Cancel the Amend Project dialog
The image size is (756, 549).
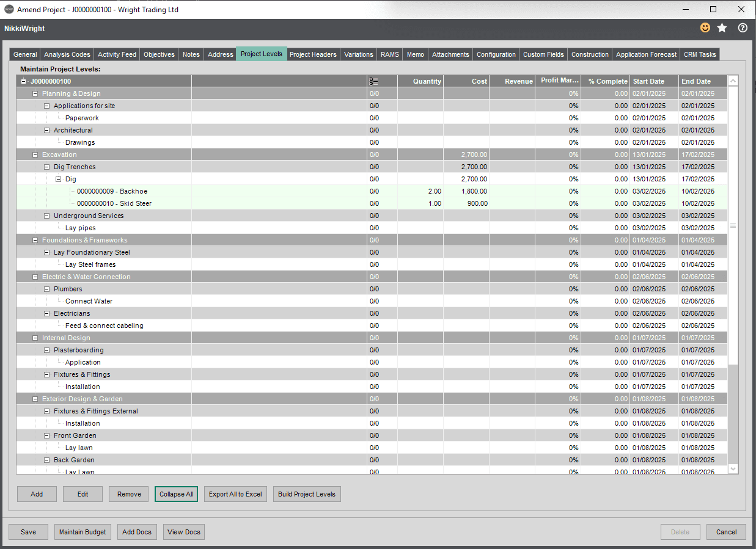[726, 532]
